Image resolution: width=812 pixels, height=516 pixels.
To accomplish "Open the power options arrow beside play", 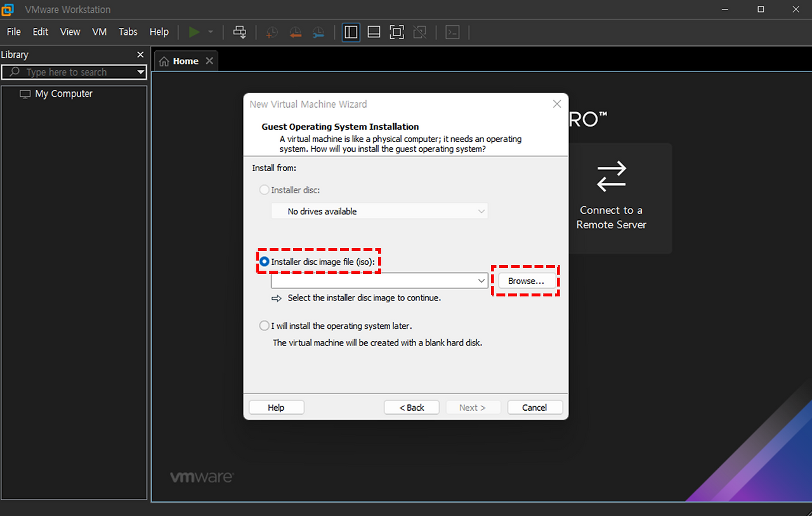I will [211, 32].
